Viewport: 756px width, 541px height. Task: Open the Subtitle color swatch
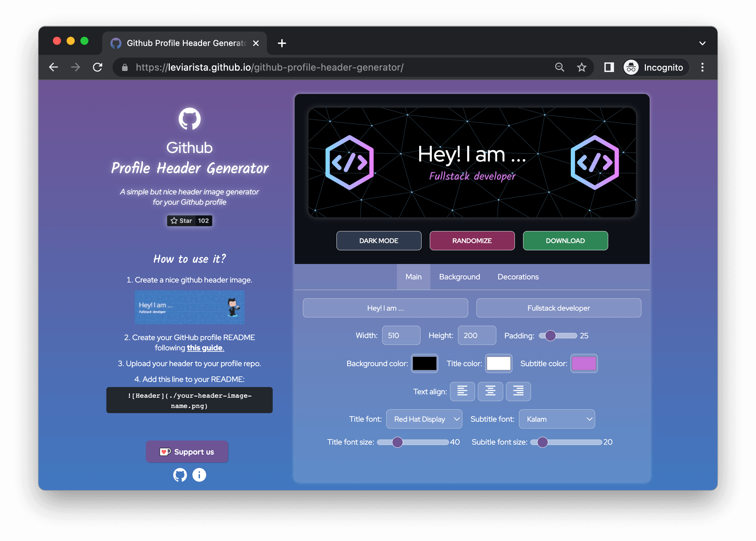click(x=584, y=363)
